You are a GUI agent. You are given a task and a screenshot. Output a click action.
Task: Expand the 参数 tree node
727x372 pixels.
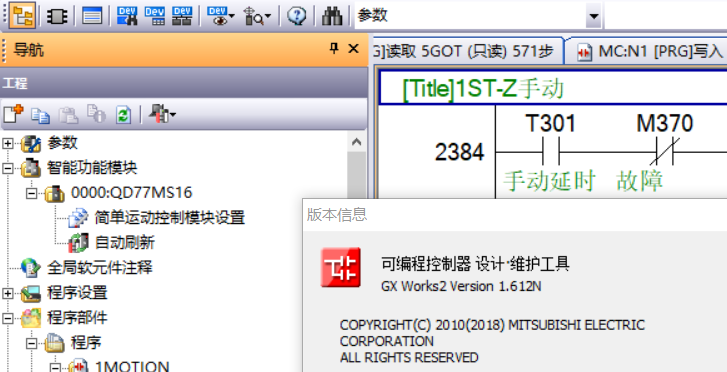[x=7, y=144]
